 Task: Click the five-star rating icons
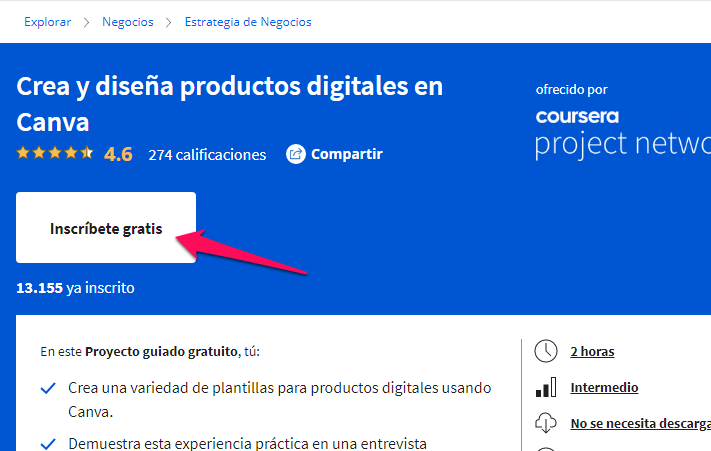pyautogui.click(x=55, y=153)
